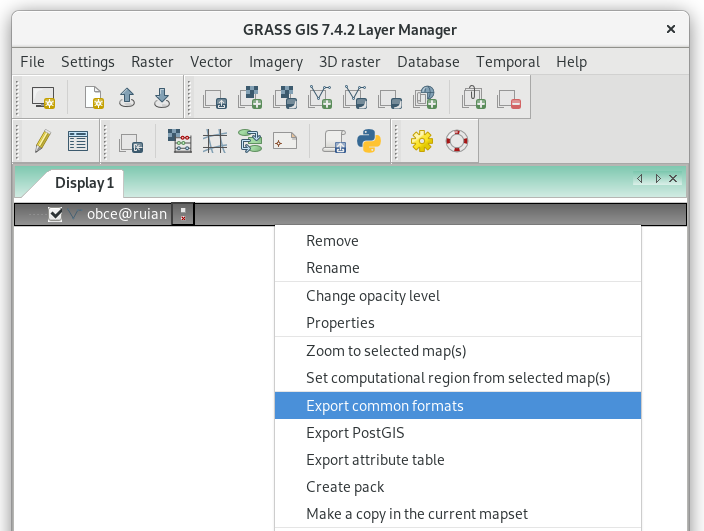Add vector map layer icon
Screen dimensions: 704x531
(x=320, y=97)
